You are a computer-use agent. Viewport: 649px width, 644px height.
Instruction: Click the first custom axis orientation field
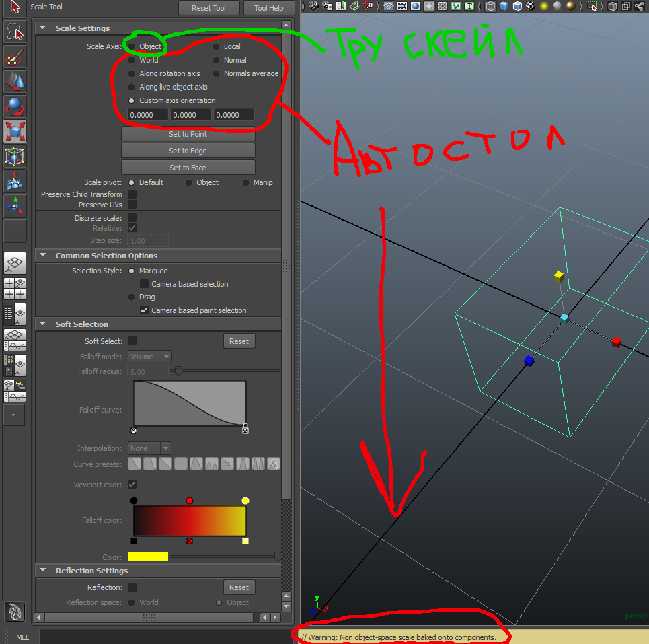148,115
